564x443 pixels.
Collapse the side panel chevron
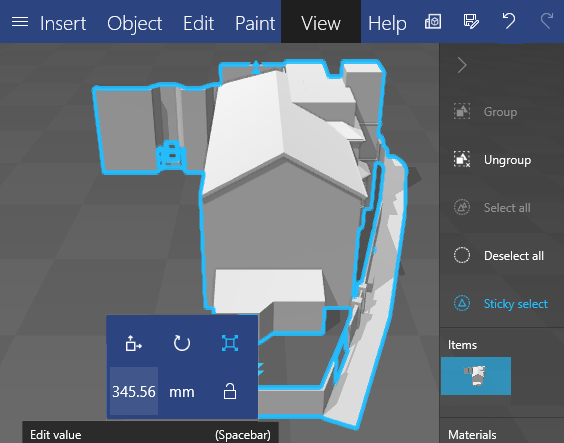click(x=462, y=65)
